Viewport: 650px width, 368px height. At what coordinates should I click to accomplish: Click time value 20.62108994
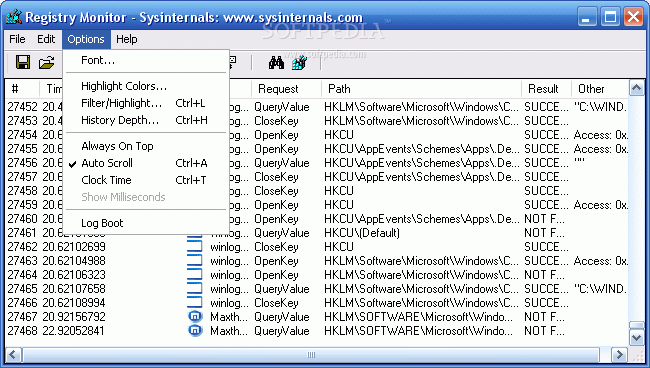(x=74, y=303)
